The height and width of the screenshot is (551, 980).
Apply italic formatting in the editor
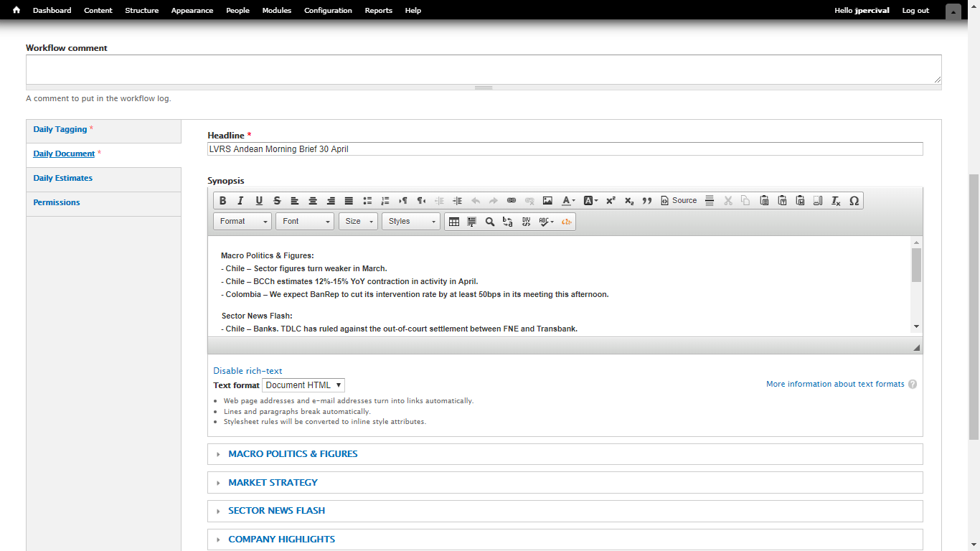[241, 201]
